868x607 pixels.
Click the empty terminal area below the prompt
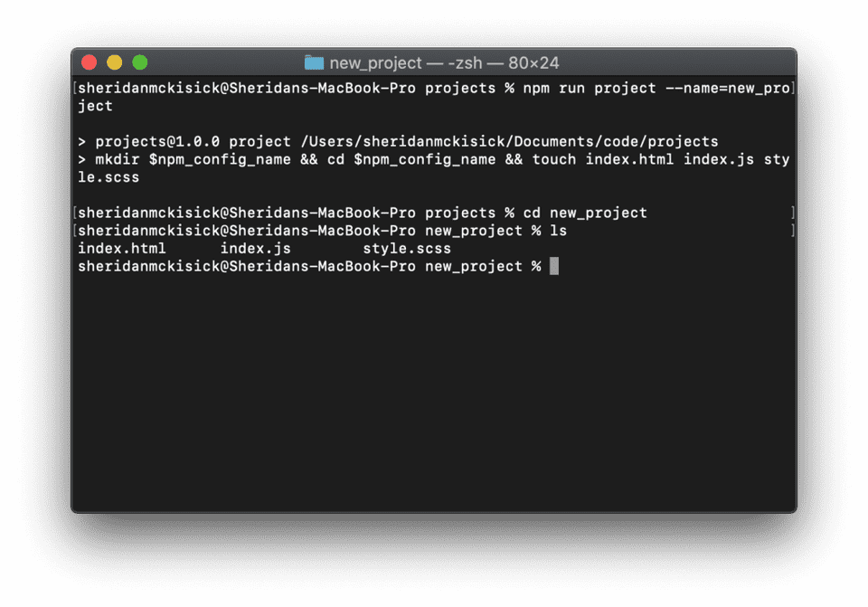434,389
